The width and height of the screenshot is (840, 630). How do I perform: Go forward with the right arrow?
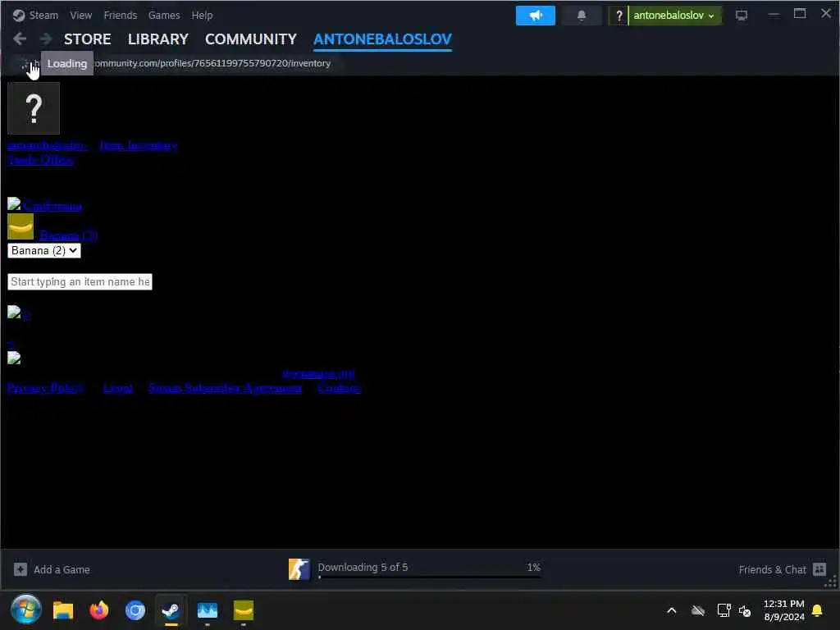[46, 39]
